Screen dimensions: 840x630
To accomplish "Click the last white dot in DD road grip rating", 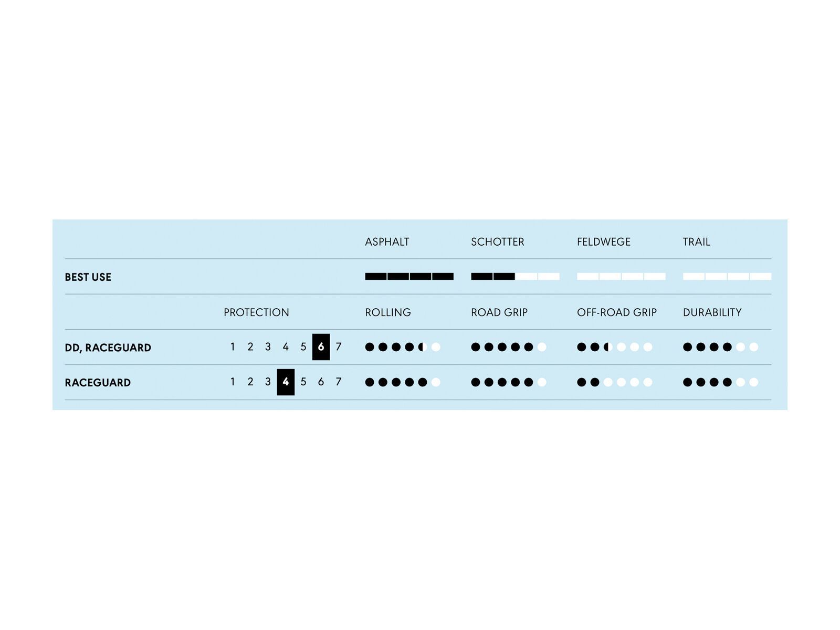I will pyautogui.click(x=542, y=347).
